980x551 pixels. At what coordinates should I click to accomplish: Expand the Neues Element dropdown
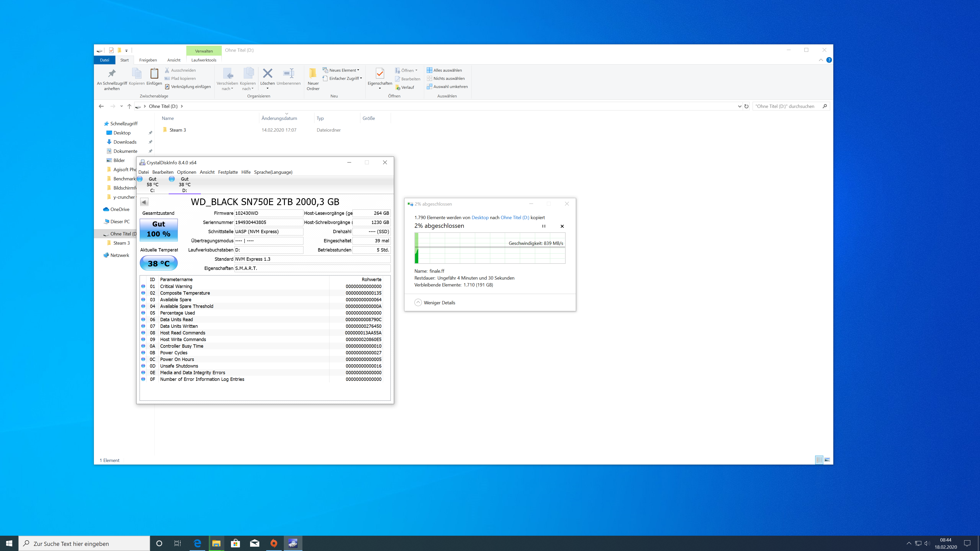(358, 70)
